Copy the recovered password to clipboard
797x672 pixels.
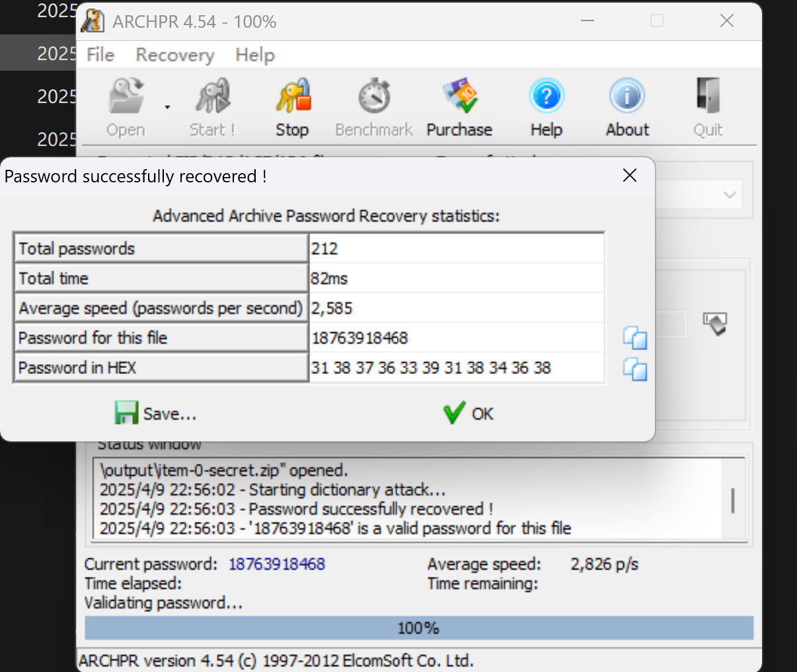635,338
